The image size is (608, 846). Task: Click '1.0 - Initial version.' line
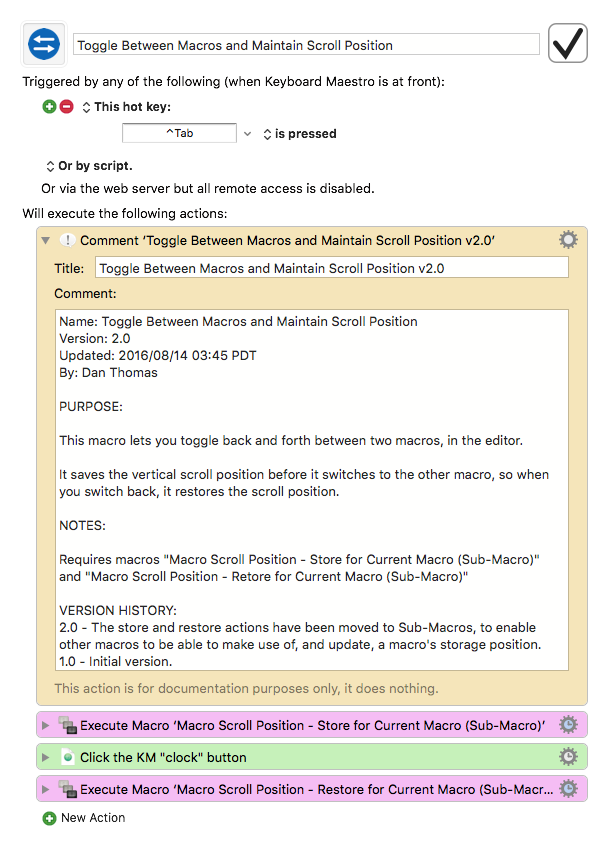[x=115, y=661]
